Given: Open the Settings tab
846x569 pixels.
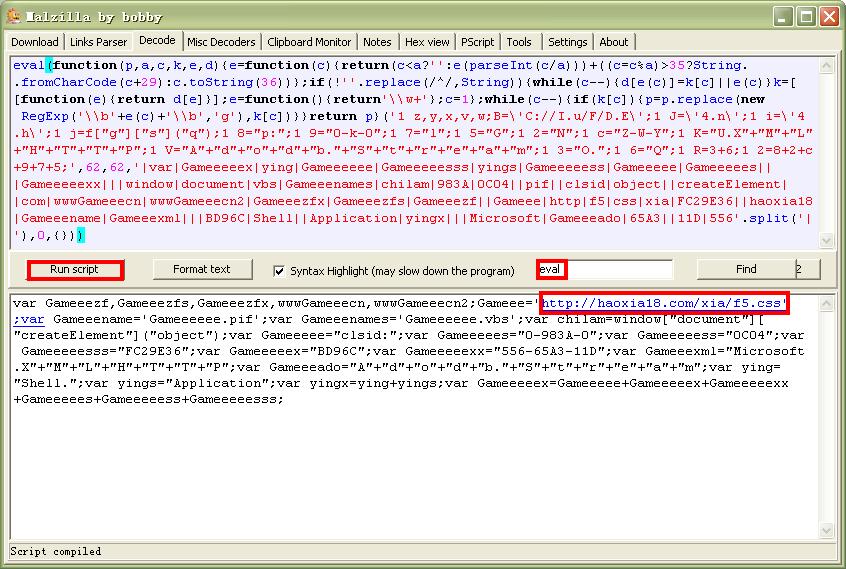Looking at the screenshot, I should tap(568, 42).
